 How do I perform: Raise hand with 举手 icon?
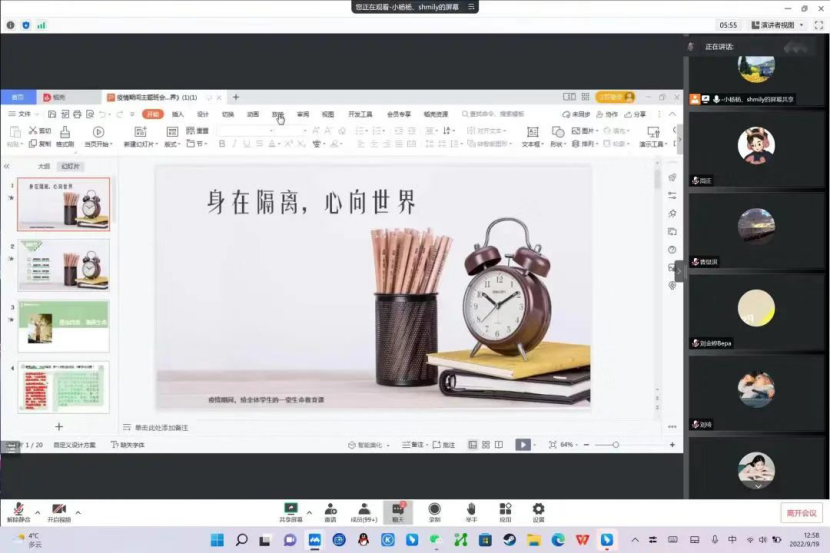point(471,511)
